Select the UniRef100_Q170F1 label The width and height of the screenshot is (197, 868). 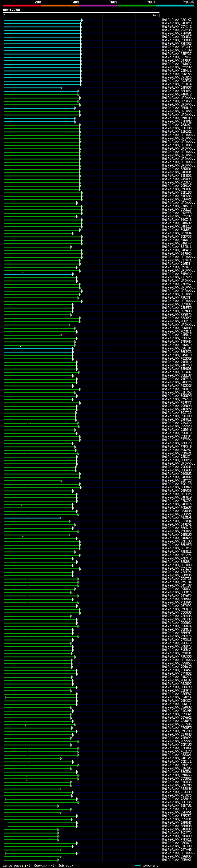tap(177, 260)
